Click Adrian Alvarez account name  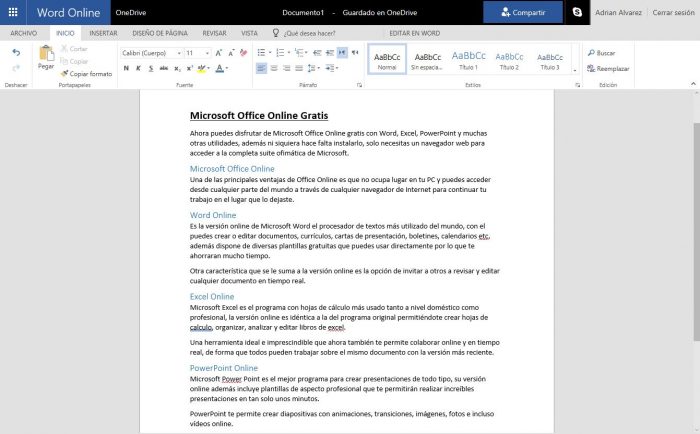[x=618, y=13]
